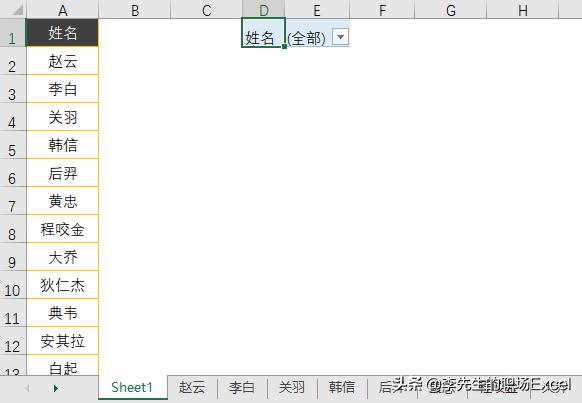This screenshot has width=582, height=403.
Task: Select cell A12 with 安其拉
Action: coord(62,341)
